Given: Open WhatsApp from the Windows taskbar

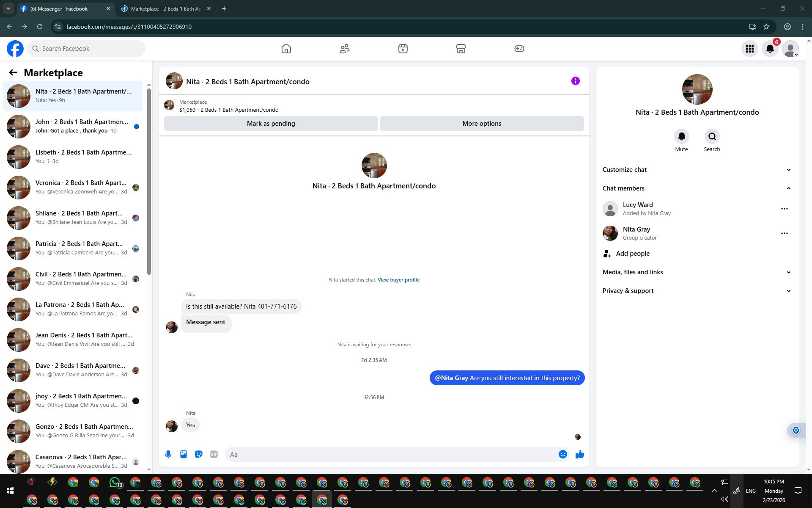Looking at the screenshot, I should click(x=115, y=483).
